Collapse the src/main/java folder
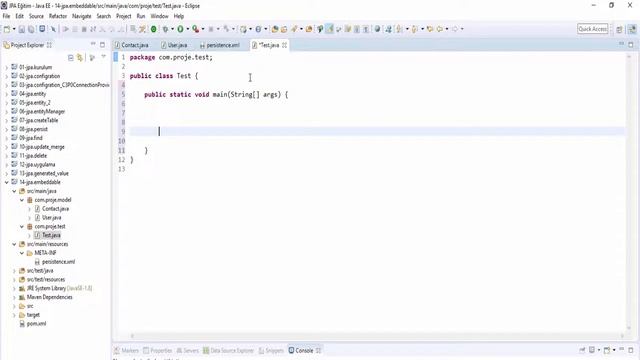Image resolution: width=640 pixels, height=360 pixels. coord(14,191)
